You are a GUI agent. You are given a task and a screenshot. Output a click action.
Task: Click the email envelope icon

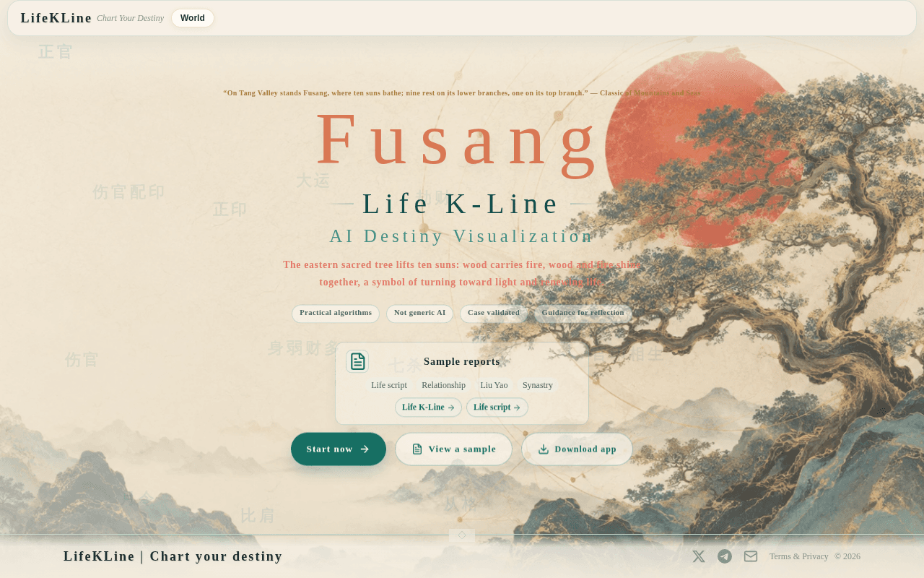[x=751, y=556]
